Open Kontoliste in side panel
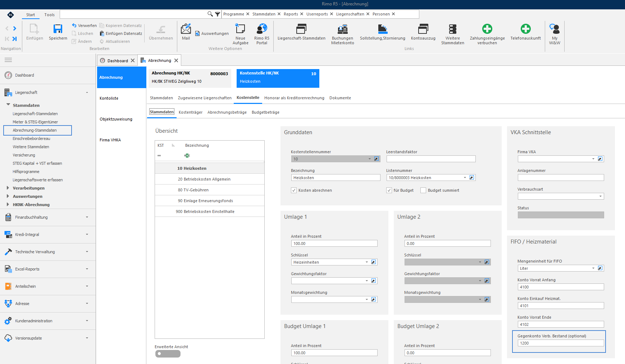 click(x=109, y=98)
